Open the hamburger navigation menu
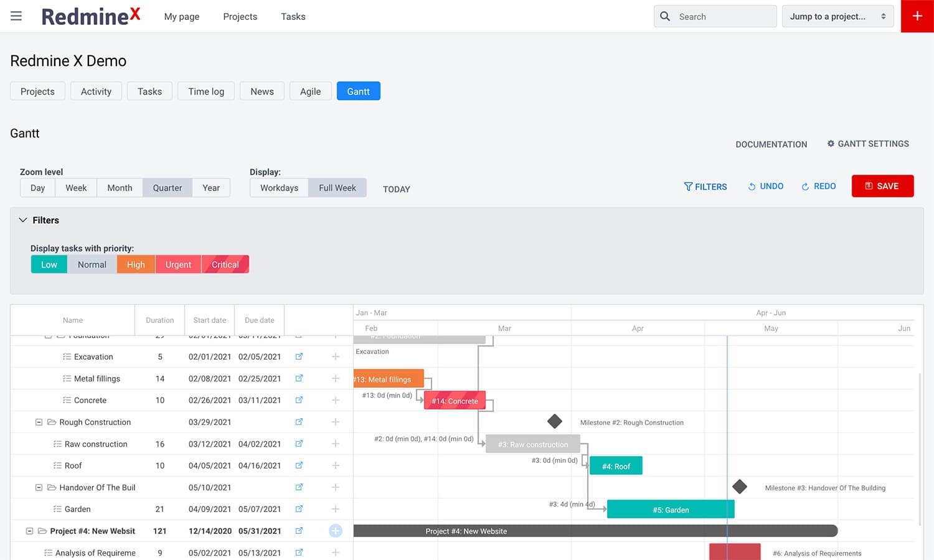Viewport: 934px width, 560px height. pyautogui.click(x=16, y=16)
